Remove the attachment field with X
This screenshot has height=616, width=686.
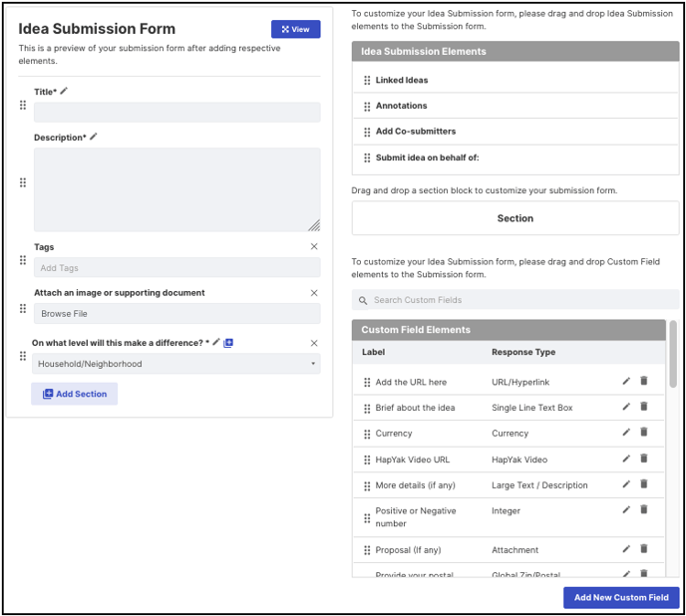314,293
